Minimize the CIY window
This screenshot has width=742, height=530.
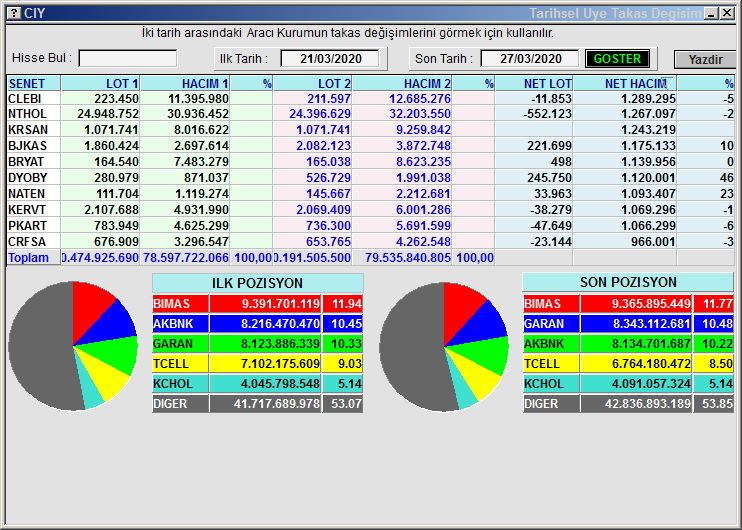tap(711, 13)
